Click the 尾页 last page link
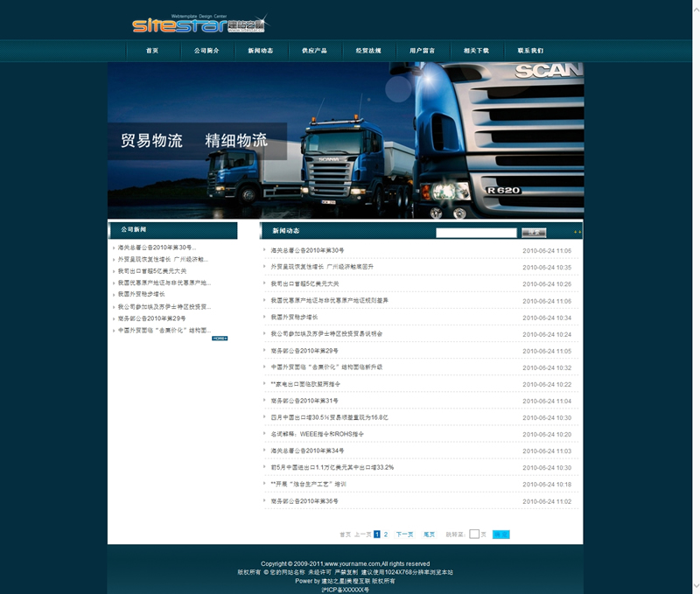 coord(429,534)
